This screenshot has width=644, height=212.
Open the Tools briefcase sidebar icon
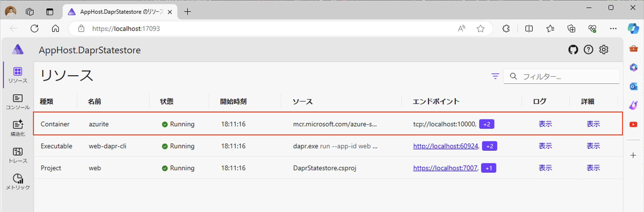[x=633, y=48]
